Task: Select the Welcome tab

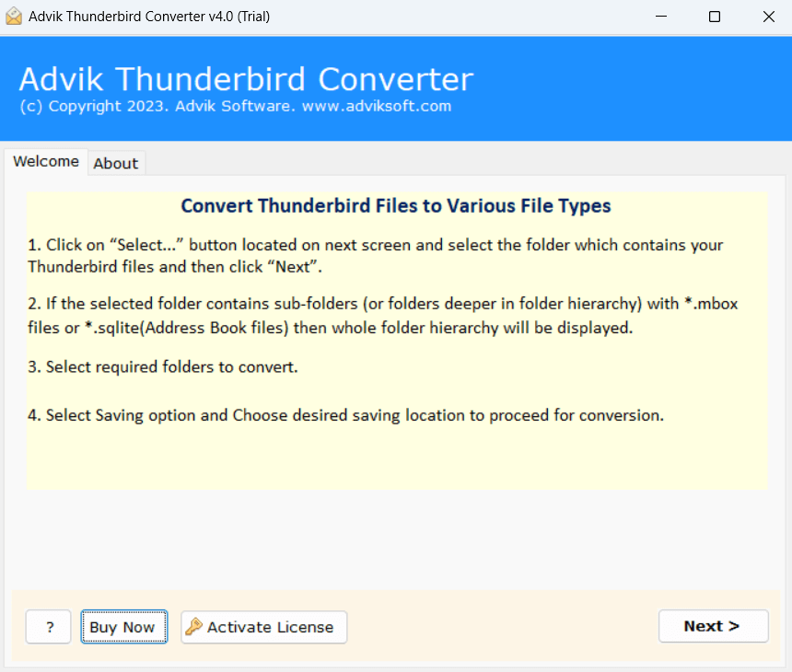Action: 46,162
